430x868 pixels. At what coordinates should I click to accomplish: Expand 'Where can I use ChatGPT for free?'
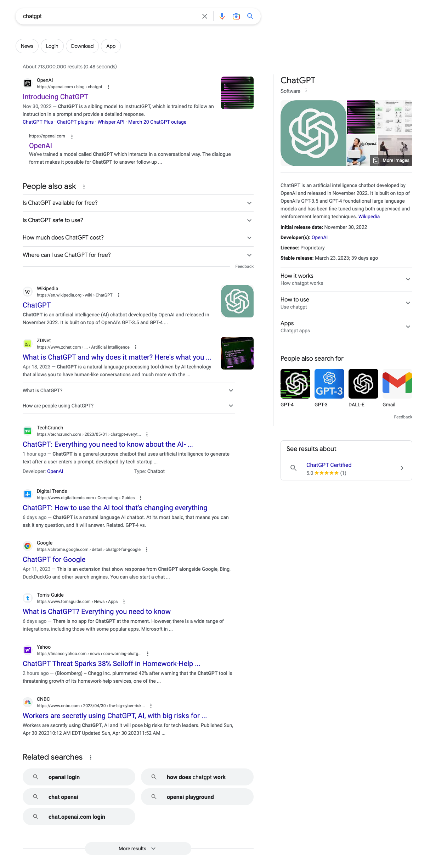pyautogui.click(x=138, y=255)
